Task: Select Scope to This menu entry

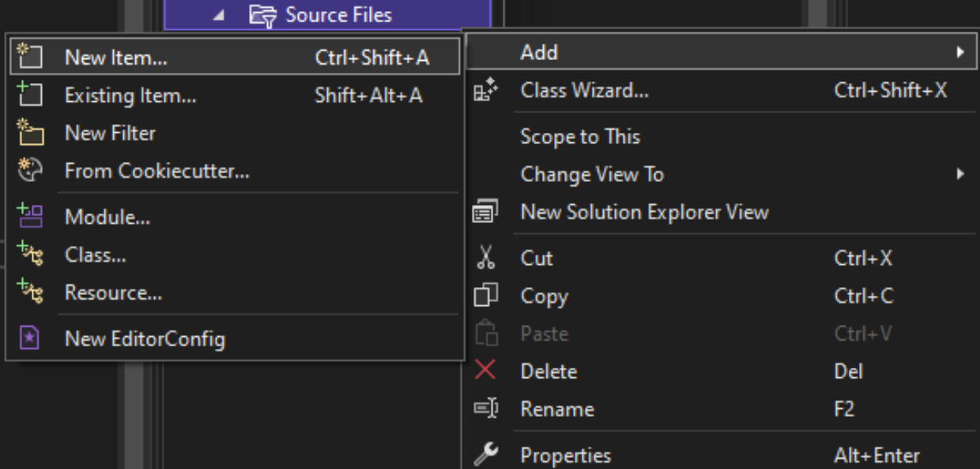Action: click(x=580, y=137)
